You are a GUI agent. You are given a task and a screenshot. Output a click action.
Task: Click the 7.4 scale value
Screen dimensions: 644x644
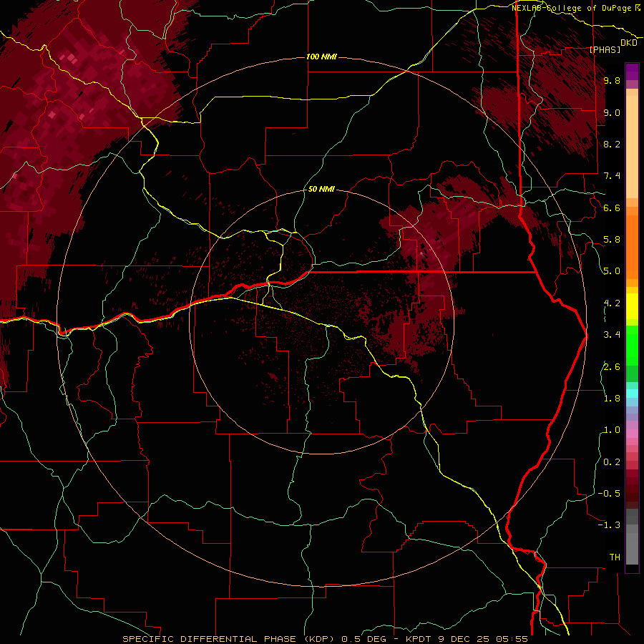(612, 176)
